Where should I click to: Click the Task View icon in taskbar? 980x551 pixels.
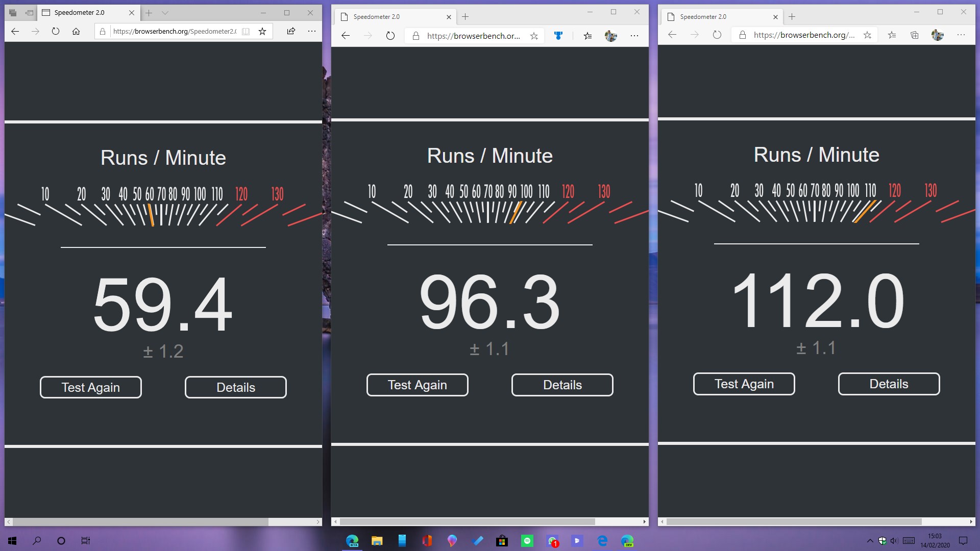[85, 540]
